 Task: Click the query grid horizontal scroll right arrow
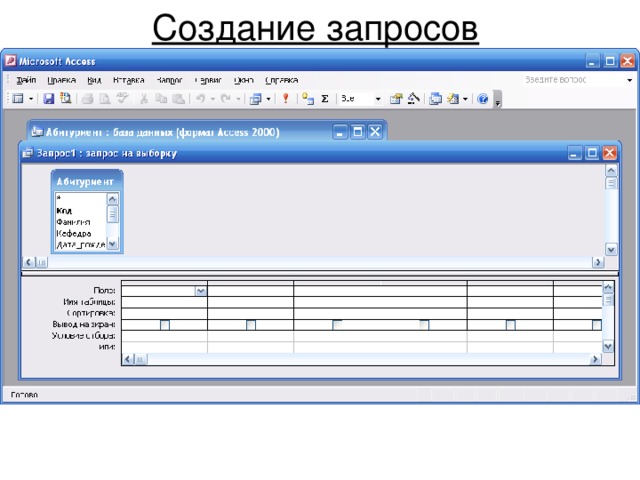[x=595, y=359]
